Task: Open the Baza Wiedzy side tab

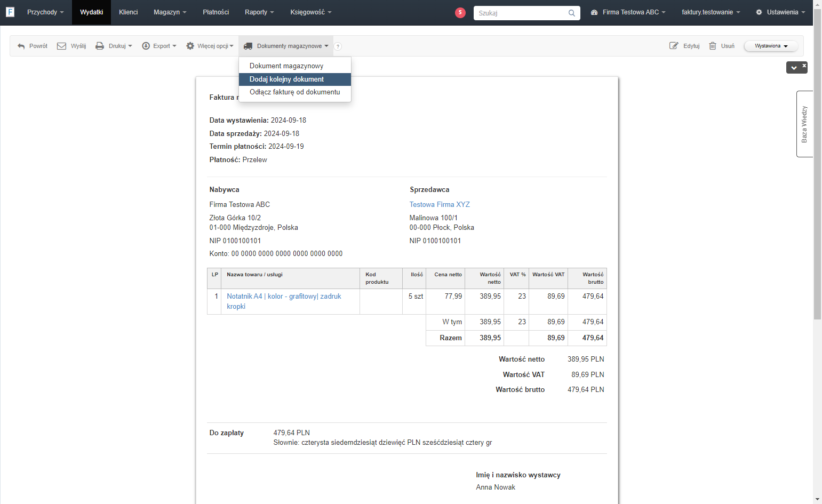Action: pos(804,124)
